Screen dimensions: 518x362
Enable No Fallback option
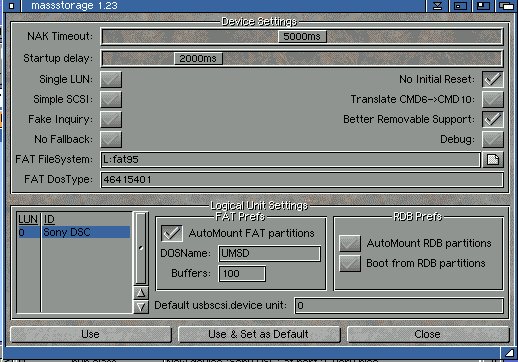coord(111,139)
